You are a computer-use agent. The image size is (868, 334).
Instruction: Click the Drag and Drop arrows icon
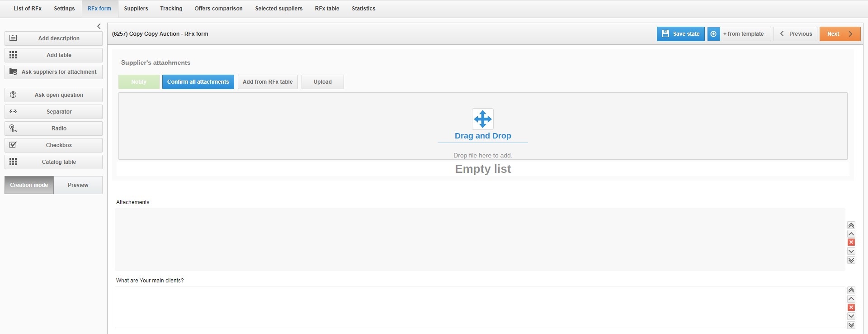(x=482, y=119)
